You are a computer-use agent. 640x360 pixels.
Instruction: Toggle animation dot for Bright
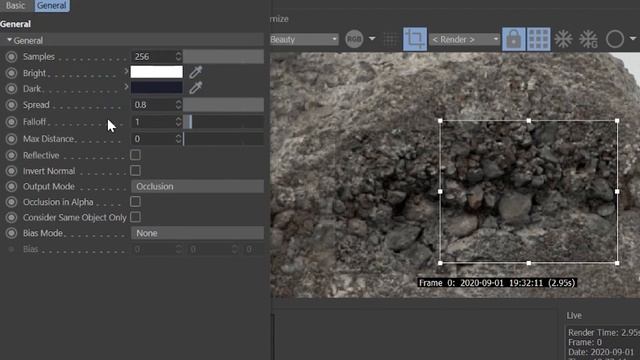coord(11,73)
